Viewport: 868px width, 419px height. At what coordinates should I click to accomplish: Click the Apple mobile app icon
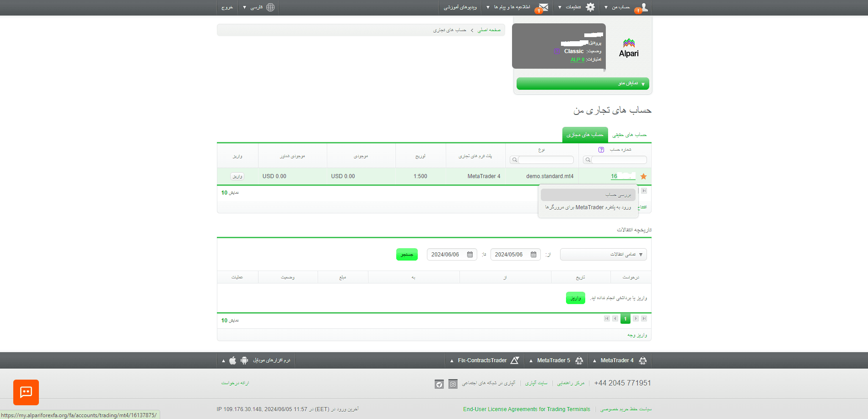pyautogui.click(x=233, y=360)
